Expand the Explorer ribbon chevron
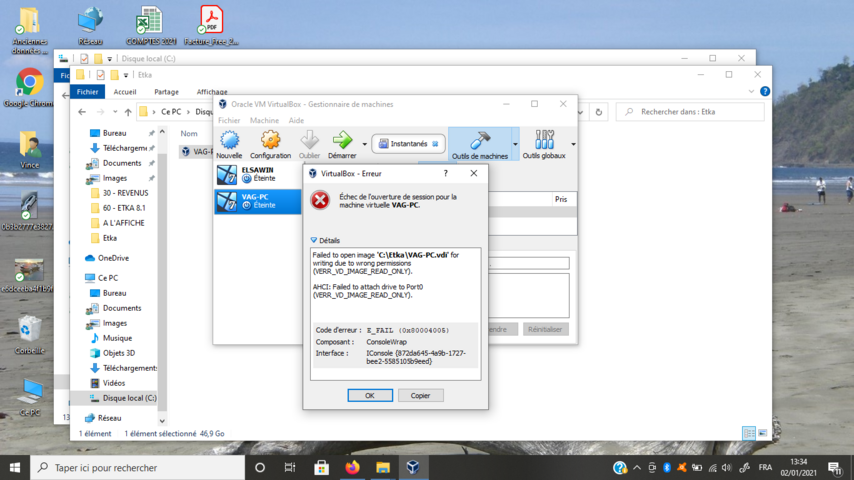 pyautogui.click(x=752, y=92)
